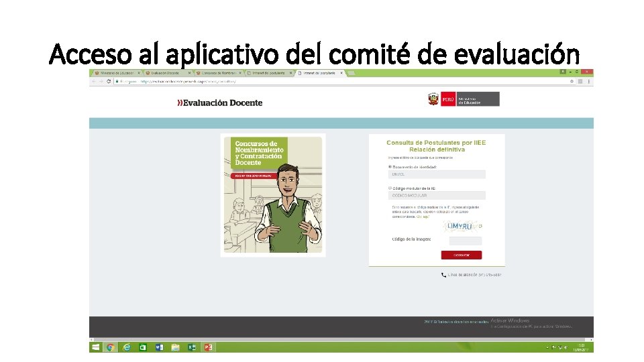Bookmark the page with the star icon
644x362 pixels.
572,81
